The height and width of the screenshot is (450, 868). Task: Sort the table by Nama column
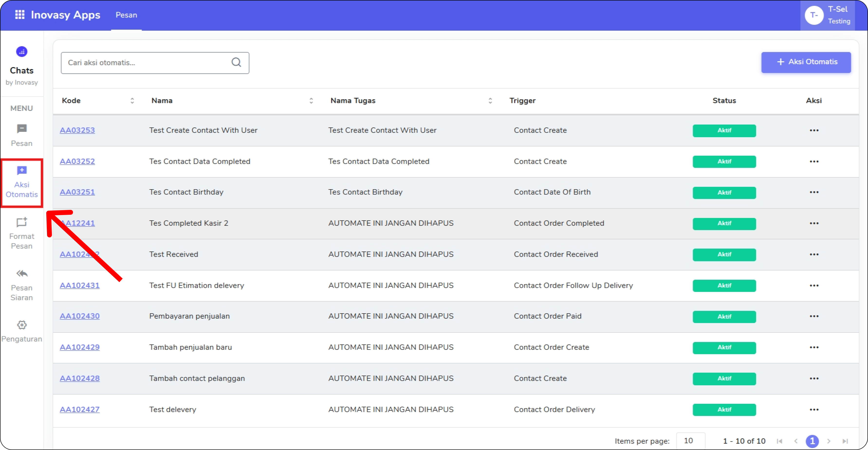pos(311,101)
